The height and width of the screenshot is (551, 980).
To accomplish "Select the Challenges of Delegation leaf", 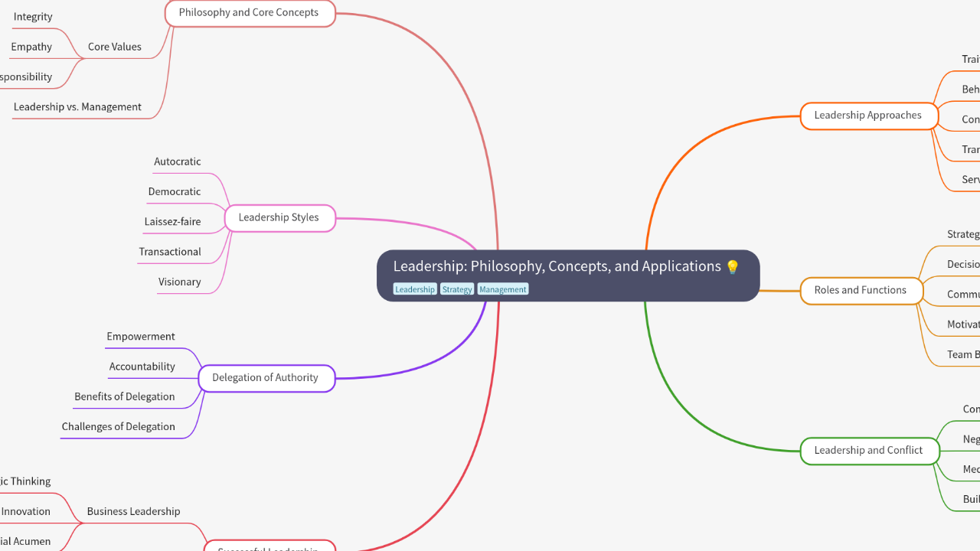I will [119, 427].
